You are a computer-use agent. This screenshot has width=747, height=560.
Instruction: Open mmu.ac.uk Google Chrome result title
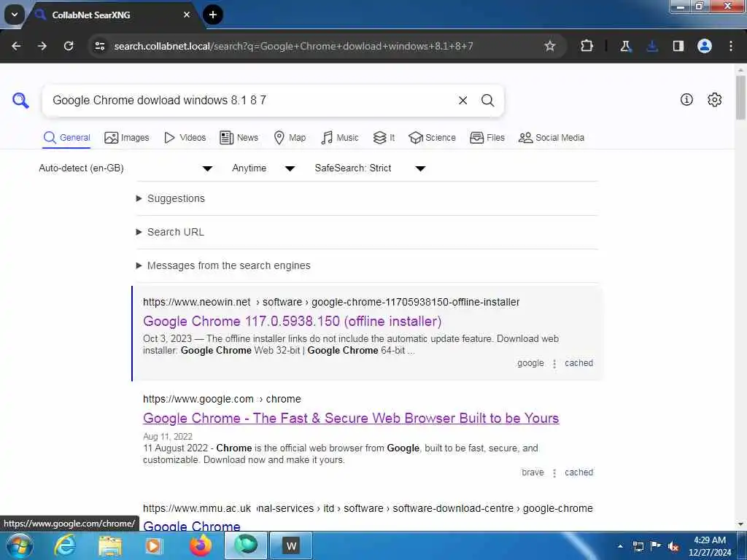click(192, 526)
